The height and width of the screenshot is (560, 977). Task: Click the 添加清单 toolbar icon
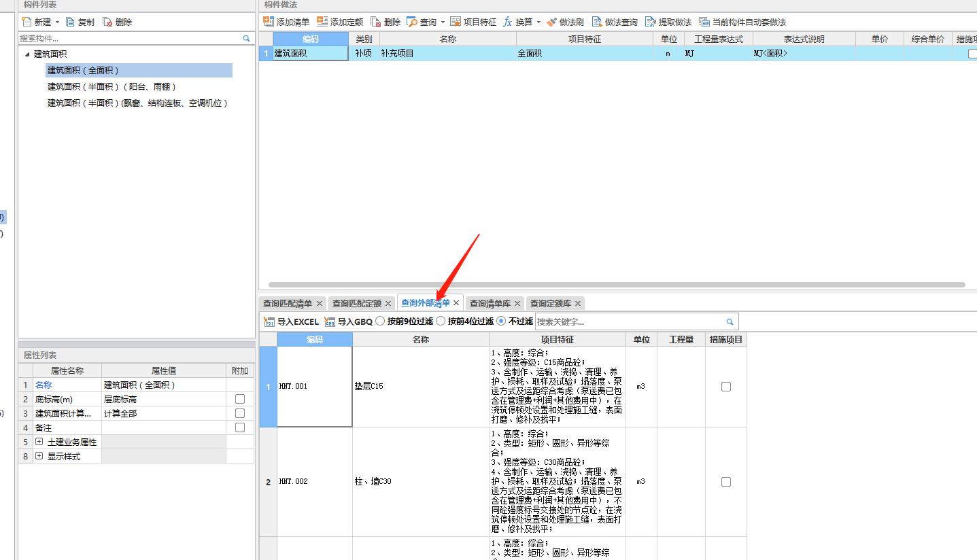pos(268,22)
